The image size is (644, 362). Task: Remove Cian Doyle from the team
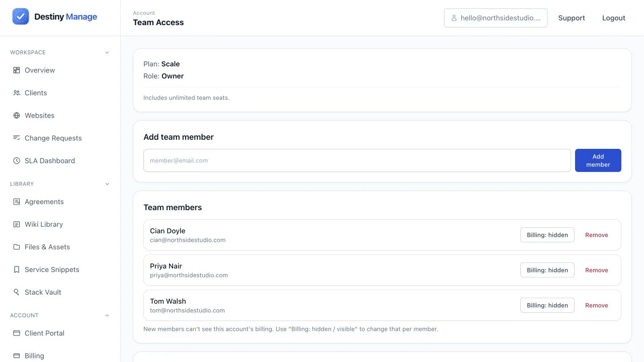[x=597, y=235]
